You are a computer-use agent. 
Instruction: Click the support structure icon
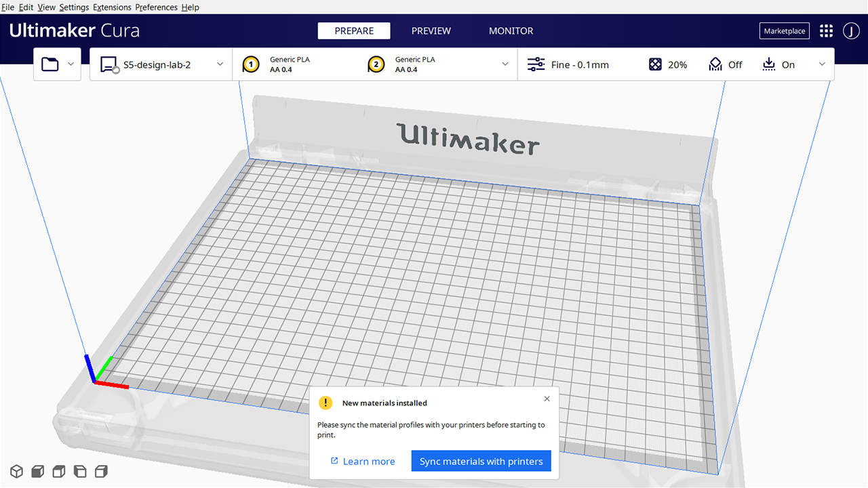715,64
